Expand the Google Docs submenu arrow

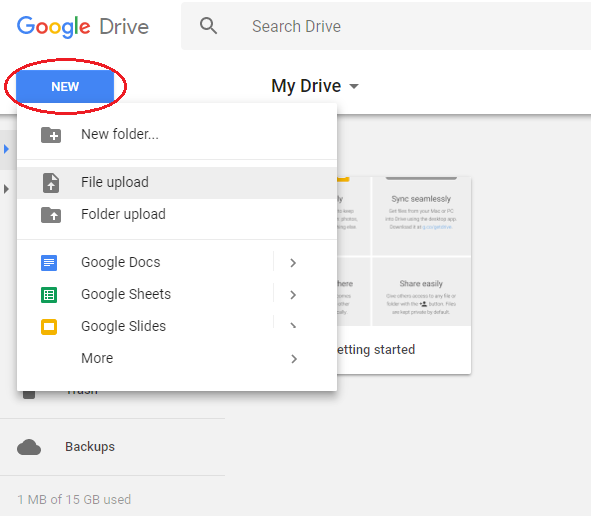(x=293, y=263)
